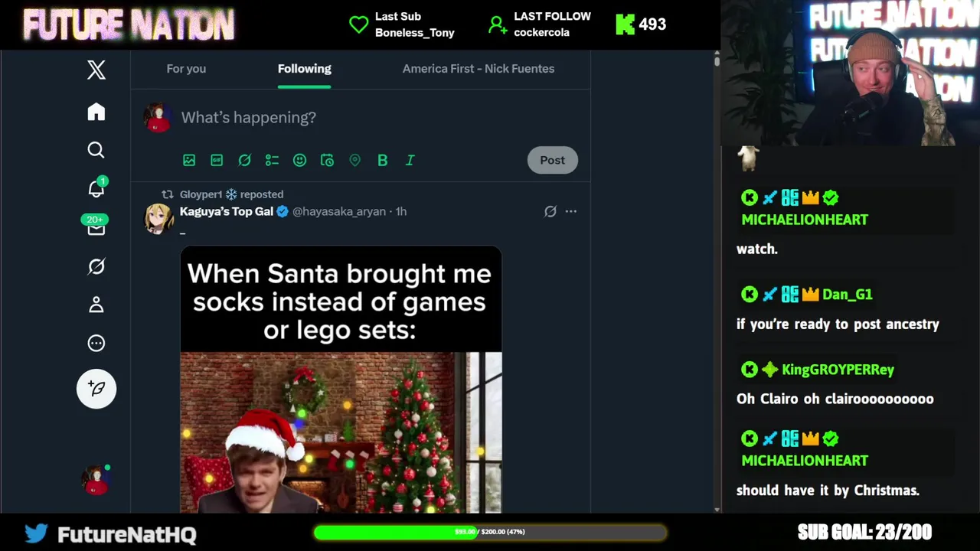Open the post's three-dot options menu
The image size is (980, 551).
point(570,211)
